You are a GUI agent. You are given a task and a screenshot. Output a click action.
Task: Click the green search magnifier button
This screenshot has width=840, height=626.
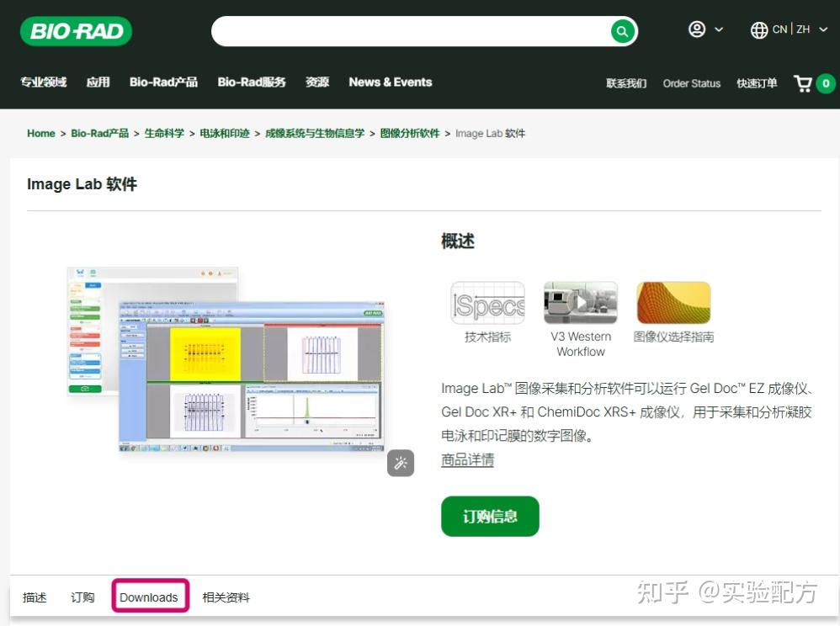tap(622, 31)
